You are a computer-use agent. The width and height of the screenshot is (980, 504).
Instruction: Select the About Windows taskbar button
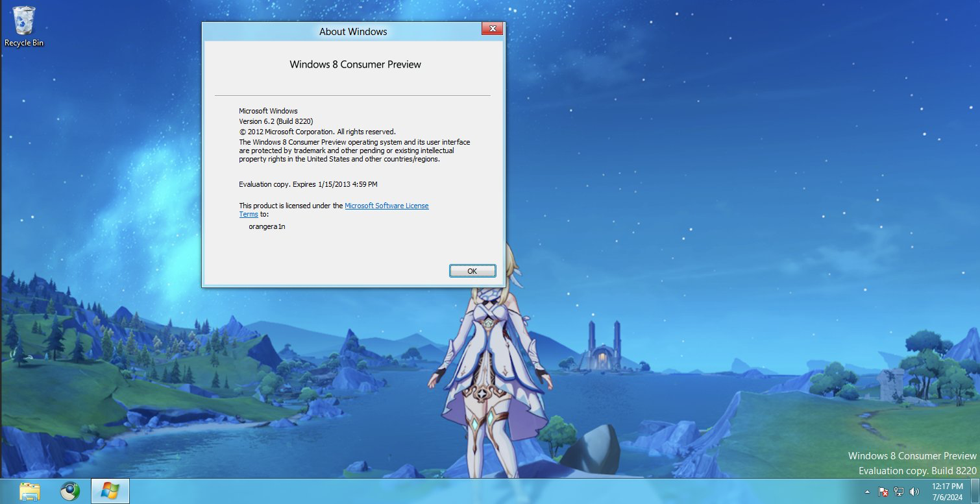click(110, 491)
